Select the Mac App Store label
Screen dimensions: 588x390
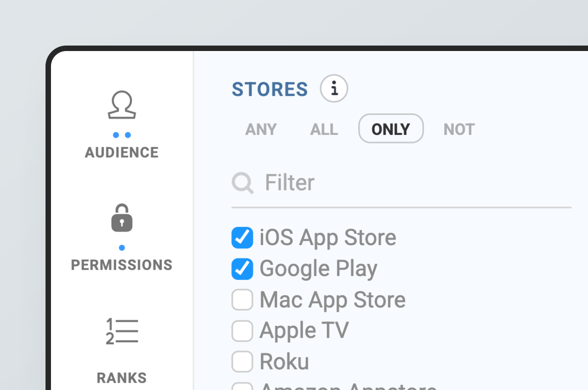coord(332,300)
